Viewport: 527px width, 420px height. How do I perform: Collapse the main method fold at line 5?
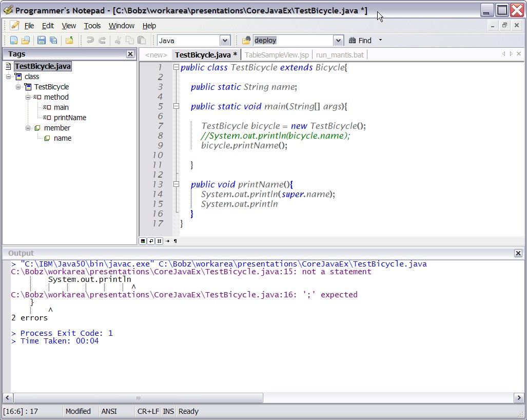(x=176, y=106)
